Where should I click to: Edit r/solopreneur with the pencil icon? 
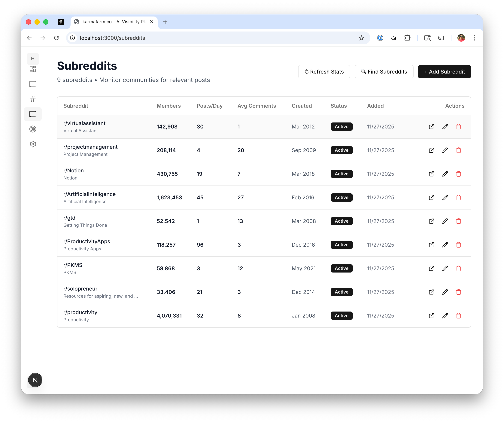pyautogui.click(x=445, y=292)
